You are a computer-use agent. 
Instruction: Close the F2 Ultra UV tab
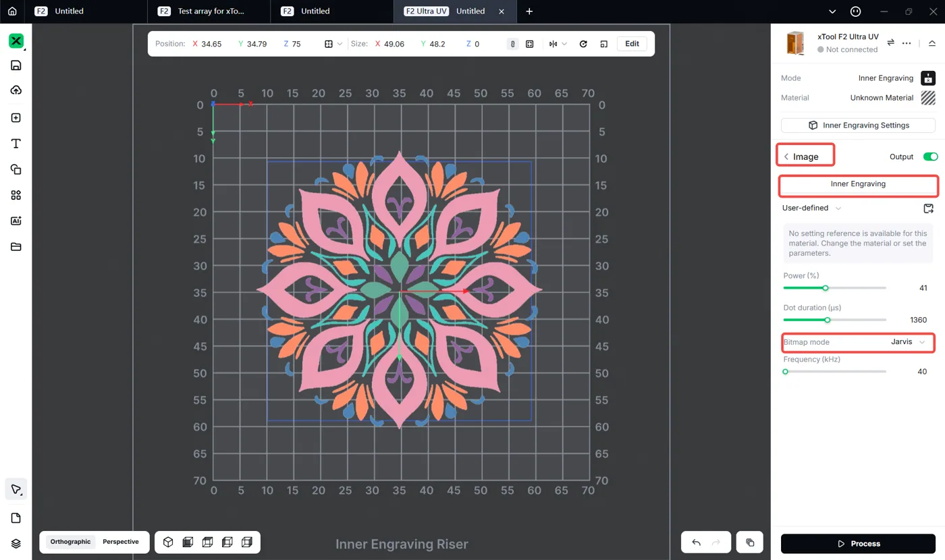501,11
